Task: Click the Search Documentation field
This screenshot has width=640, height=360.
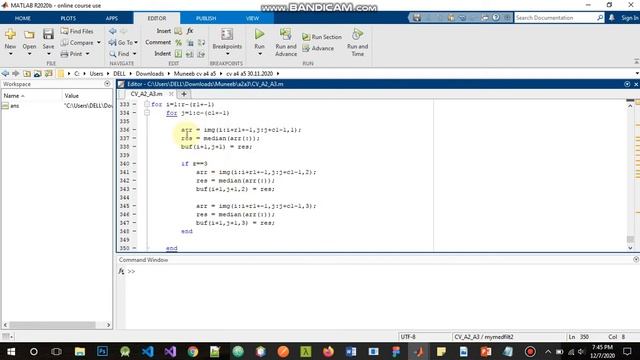Action: (555, 18)
